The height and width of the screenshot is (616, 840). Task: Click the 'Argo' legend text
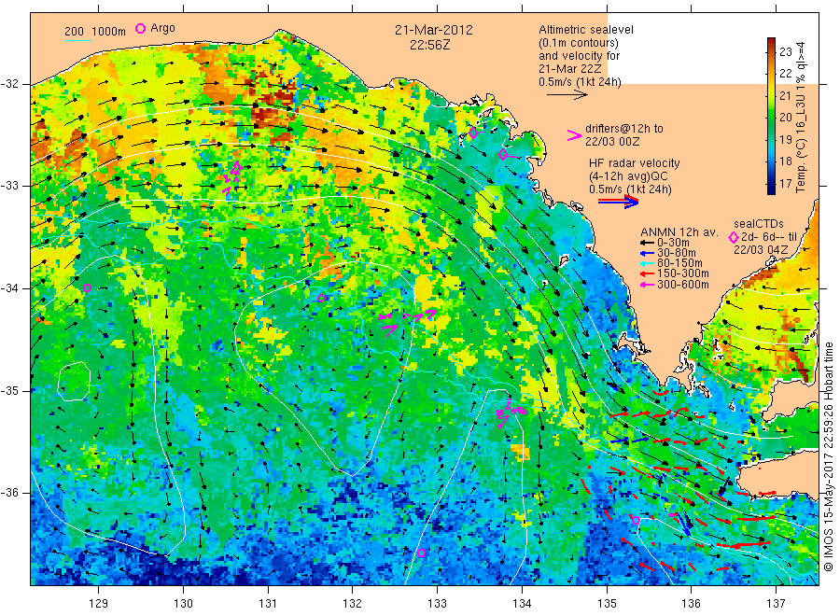pyautogui.click(x=162, y=28)
